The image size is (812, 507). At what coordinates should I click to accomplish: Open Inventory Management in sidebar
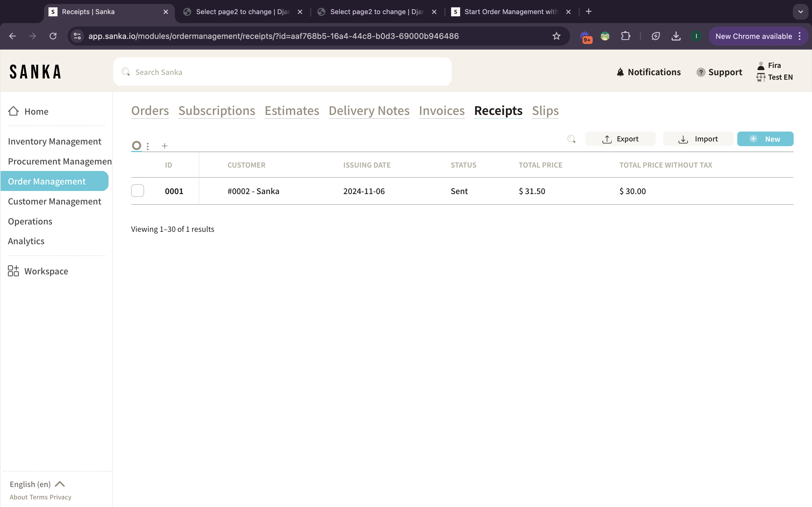point(54,141)
